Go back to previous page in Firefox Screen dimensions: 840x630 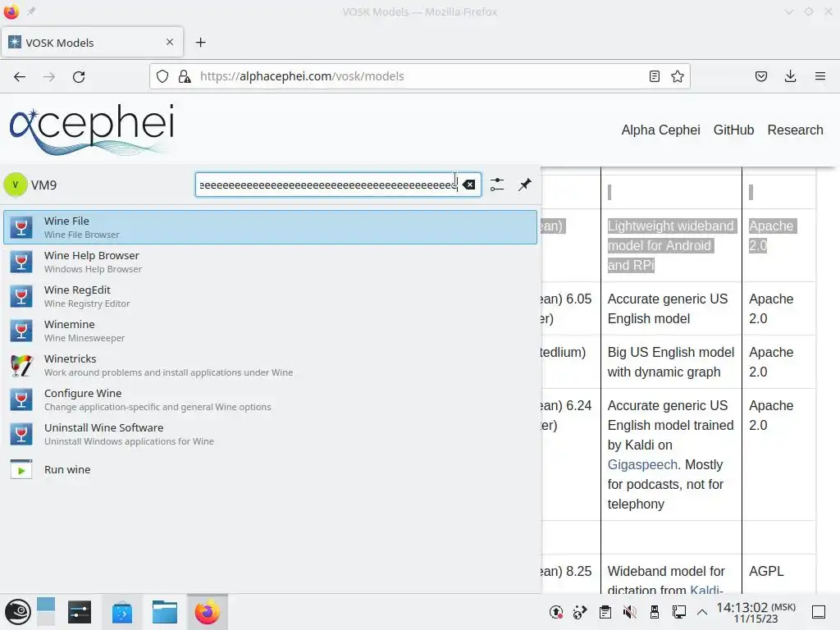20,76
